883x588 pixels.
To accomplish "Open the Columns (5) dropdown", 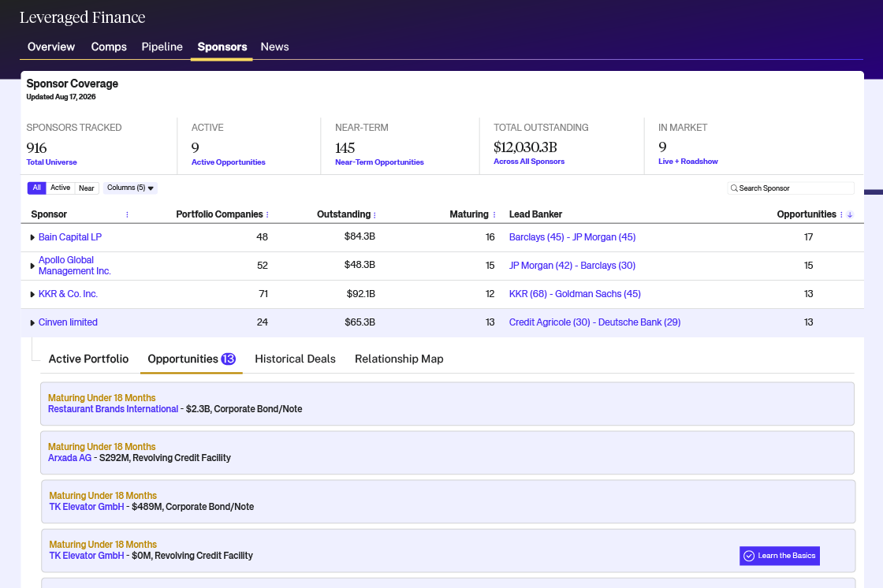I will [130, 188].
